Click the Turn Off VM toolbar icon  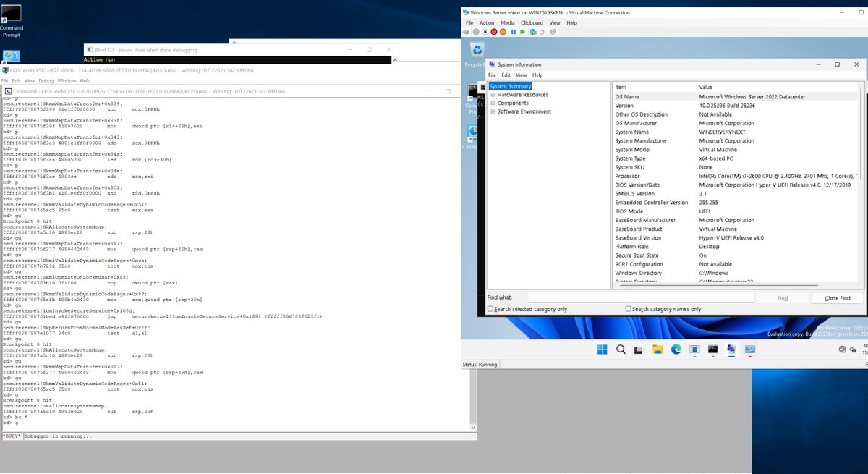(485, 32)
